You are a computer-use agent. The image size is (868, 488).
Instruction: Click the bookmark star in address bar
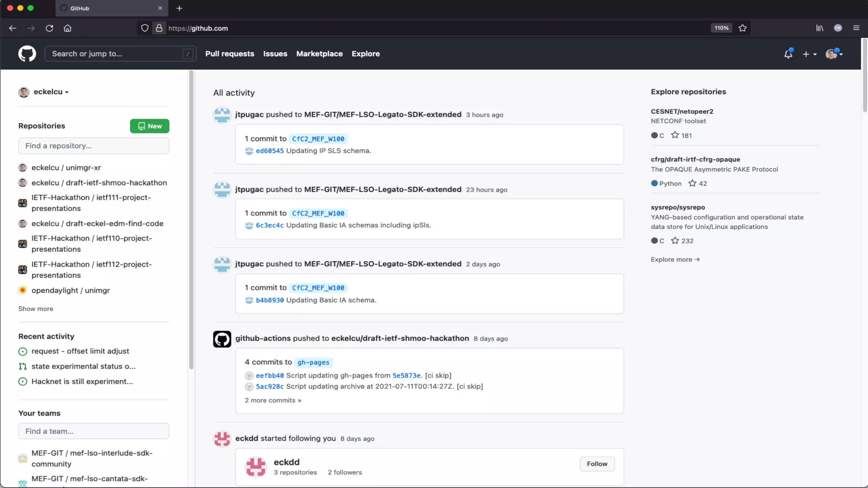[743, 28]
